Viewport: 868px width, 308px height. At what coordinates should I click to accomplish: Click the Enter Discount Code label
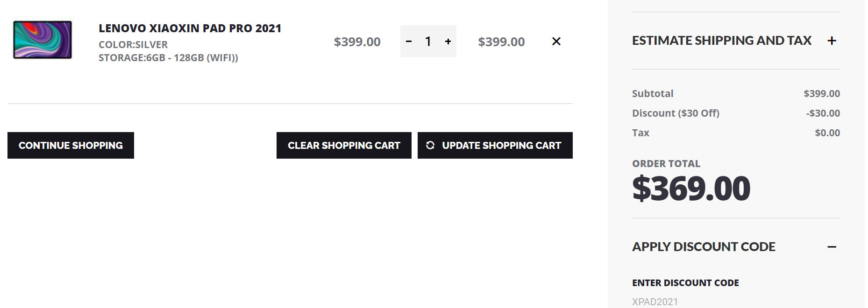pyautogui.click(x=685, y=283)
